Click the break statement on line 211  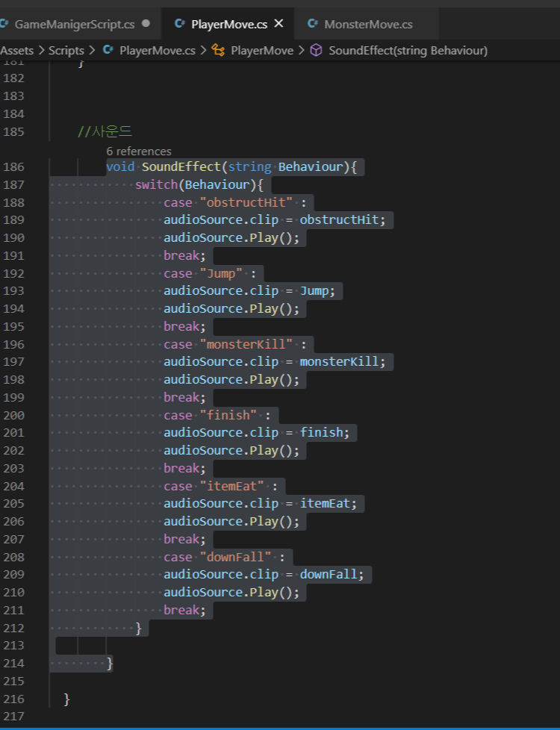point(184,610)
